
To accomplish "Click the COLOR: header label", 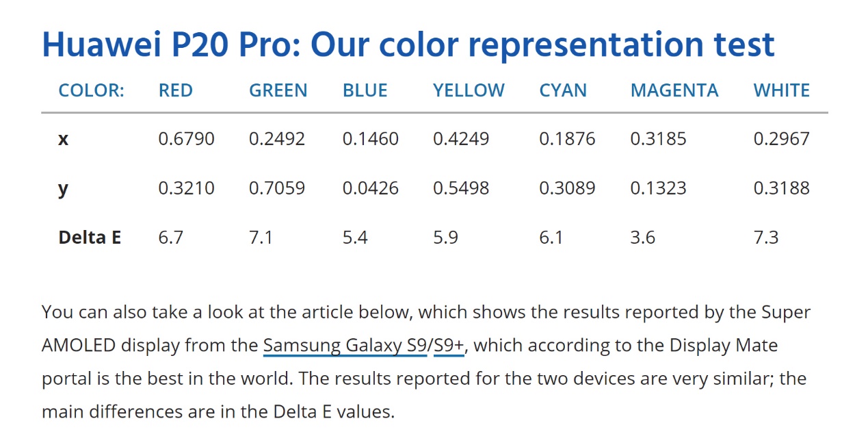I will click(x=92, y=90).
